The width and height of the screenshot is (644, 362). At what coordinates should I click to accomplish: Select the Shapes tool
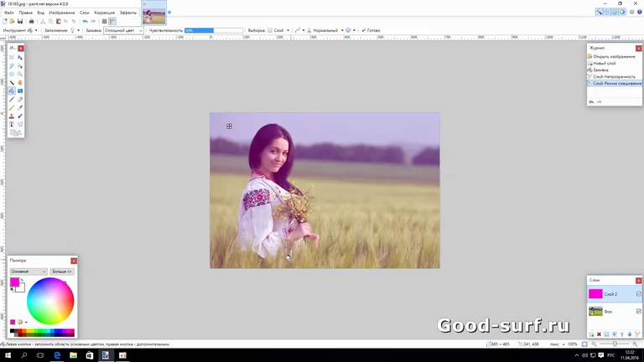tap(16, 132)
